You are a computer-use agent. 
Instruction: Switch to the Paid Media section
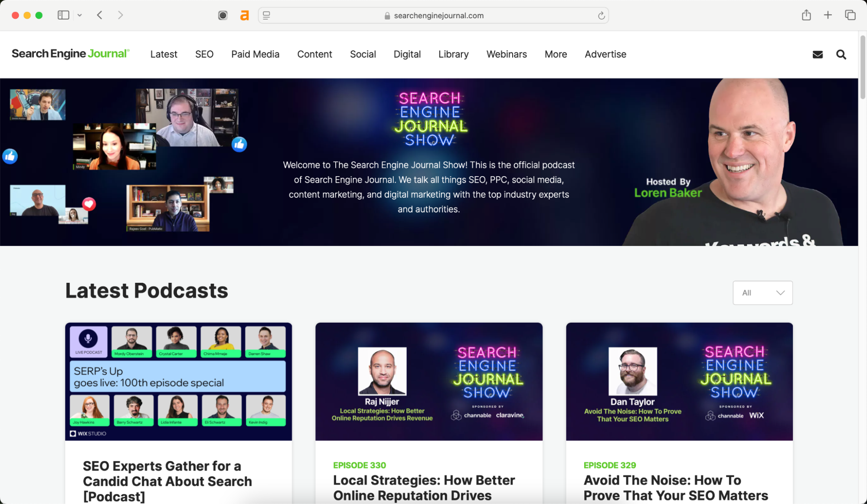coord(255,54)
